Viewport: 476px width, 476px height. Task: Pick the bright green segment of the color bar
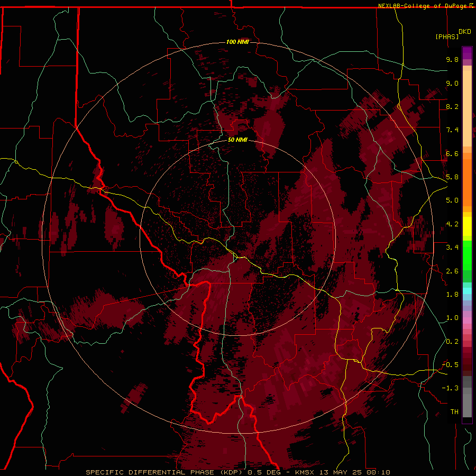467,255
